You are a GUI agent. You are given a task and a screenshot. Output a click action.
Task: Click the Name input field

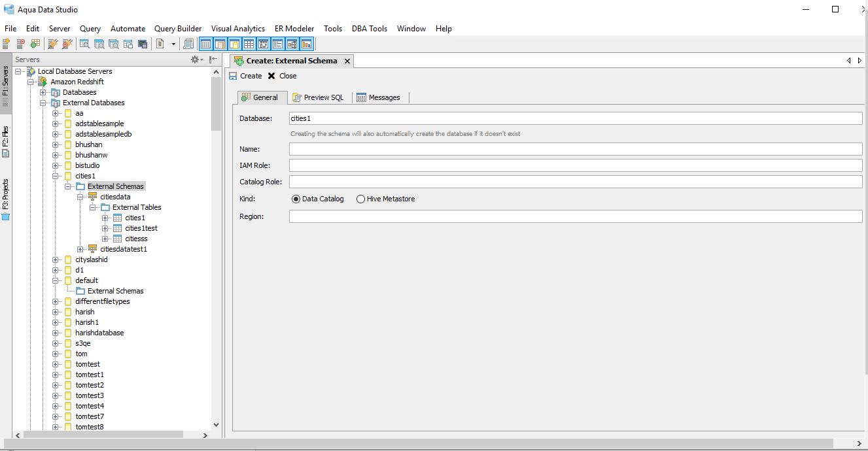[576, 149]
